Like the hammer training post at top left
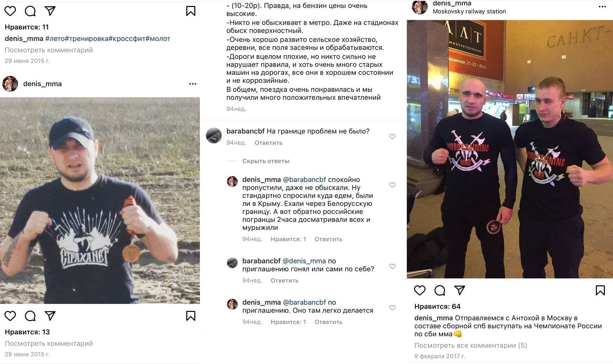This screenshot has height=364, width=613. pyautogui.click(x=10, y=11)
